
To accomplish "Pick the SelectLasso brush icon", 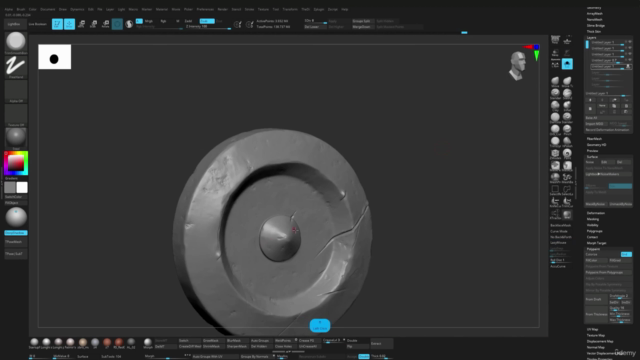I will 567,189.
